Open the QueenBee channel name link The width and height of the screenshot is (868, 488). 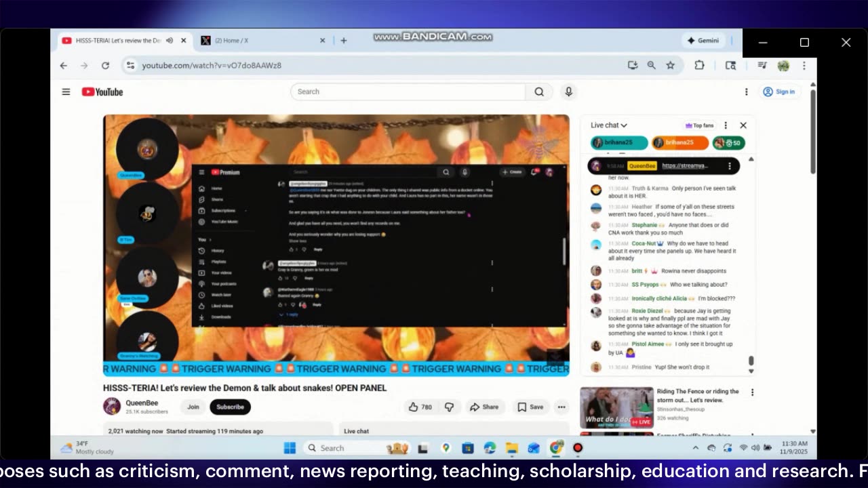[142, 403]
